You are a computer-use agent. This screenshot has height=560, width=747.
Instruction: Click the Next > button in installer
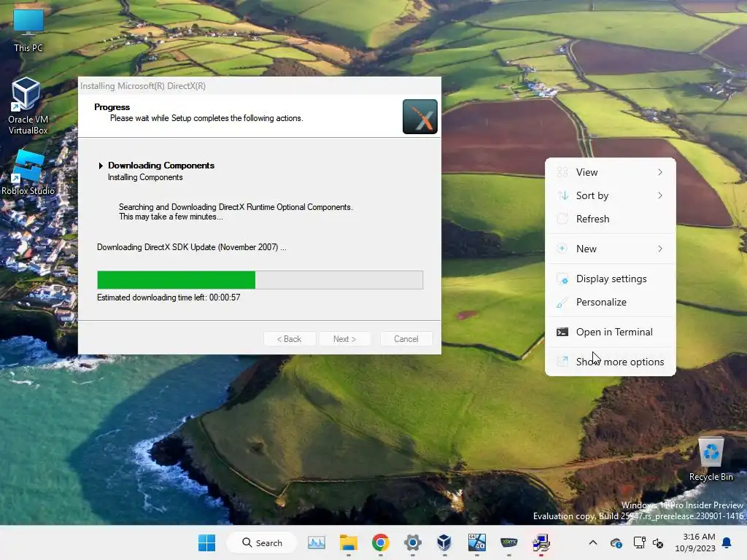click(344, 339)
